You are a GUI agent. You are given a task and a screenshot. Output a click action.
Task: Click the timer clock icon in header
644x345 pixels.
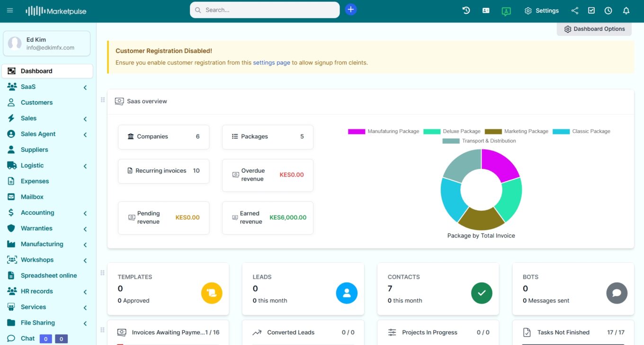[x=608, y=10]
